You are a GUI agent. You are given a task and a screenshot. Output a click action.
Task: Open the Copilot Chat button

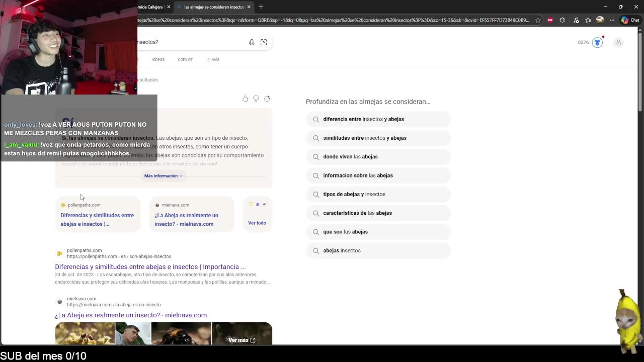(x=630, y=20)
